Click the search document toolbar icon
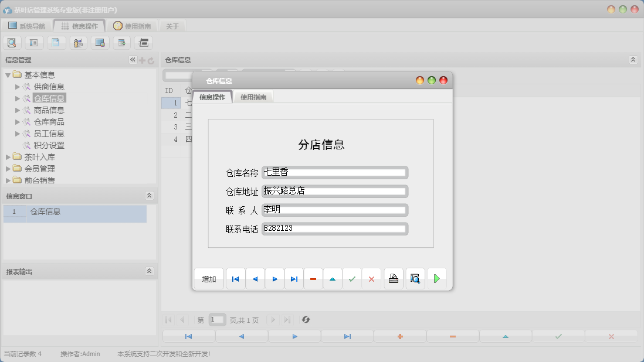644x362 pixels. (12, 42)
